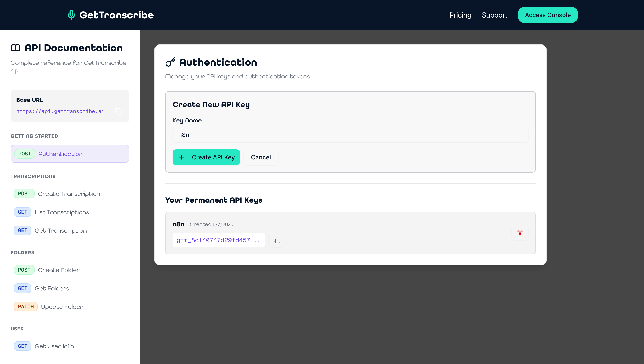Click the key icon beside Authentication heading

(170, 62)
